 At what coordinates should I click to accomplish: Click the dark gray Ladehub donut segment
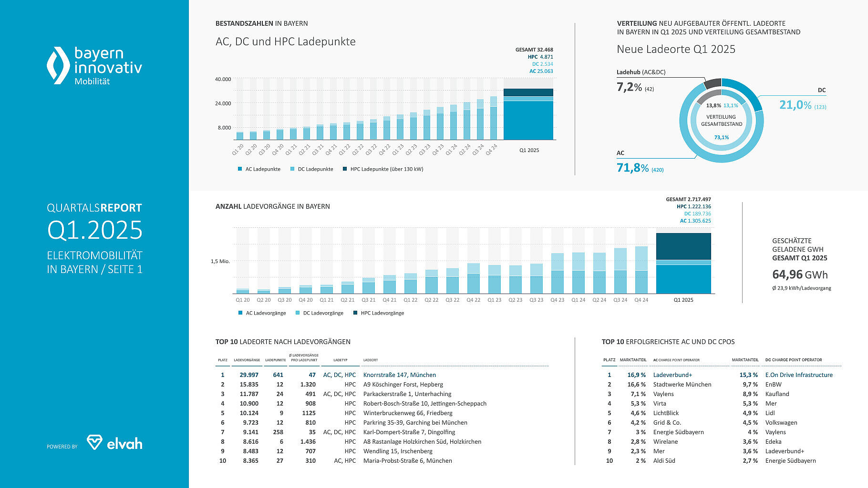(712, 84)
